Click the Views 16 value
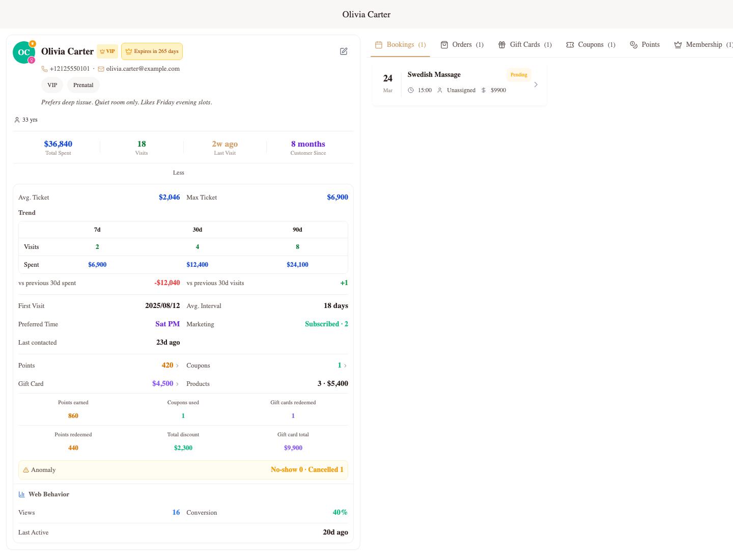The image size is (733, 560). [x=176, y=513]
